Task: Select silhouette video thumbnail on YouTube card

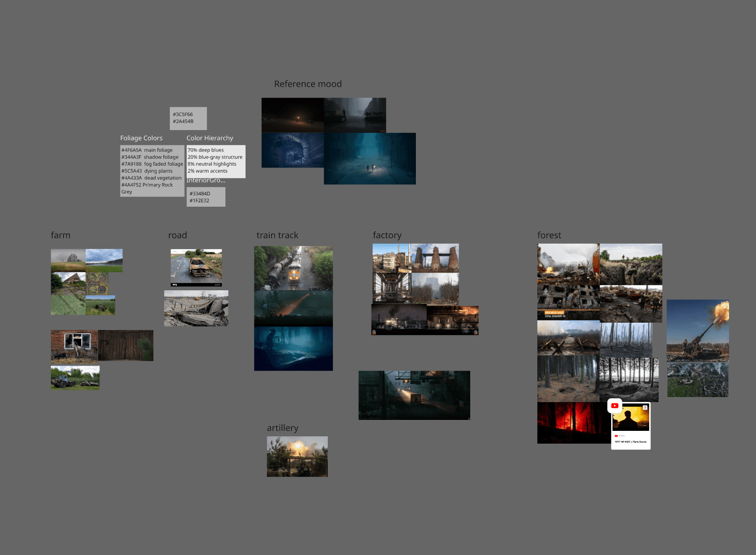Action: point(630,418)
